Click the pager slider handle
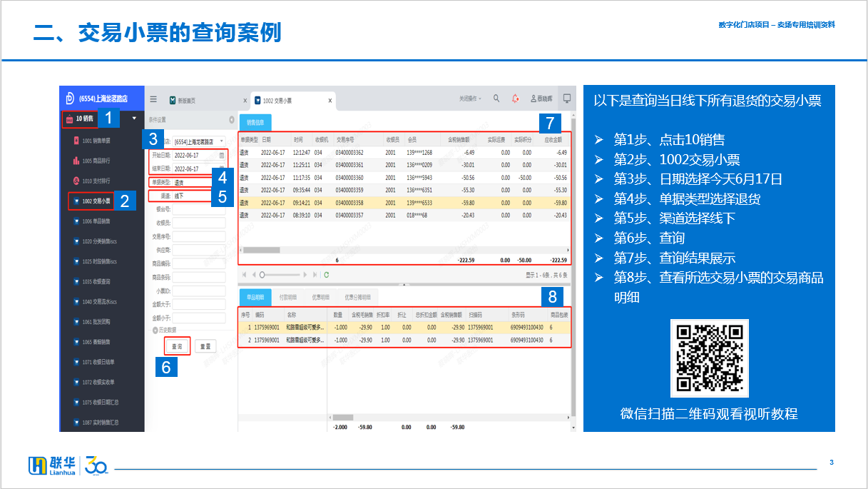868x489 pixels. [x=262, y=274]
